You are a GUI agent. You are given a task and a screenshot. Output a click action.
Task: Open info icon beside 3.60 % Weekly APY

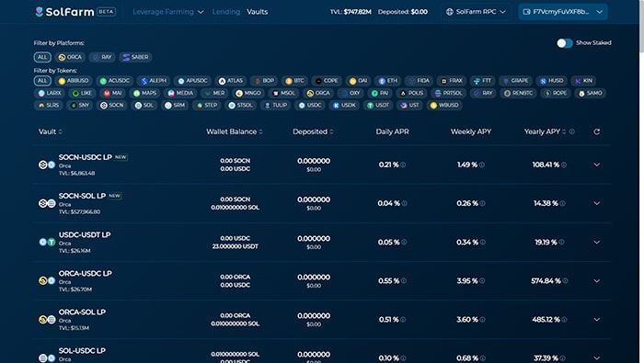tap(482, 320)
